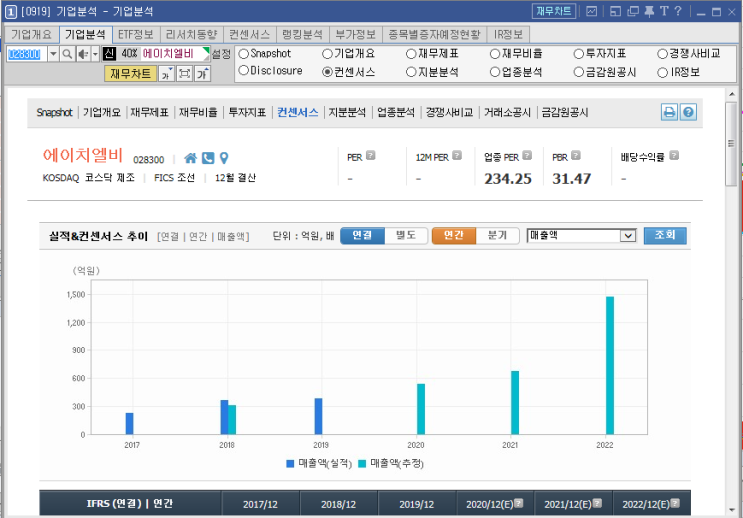Select the 분기 quarterly toggle
This screenshot has width=743, height=518.
(x=498, y=235)
